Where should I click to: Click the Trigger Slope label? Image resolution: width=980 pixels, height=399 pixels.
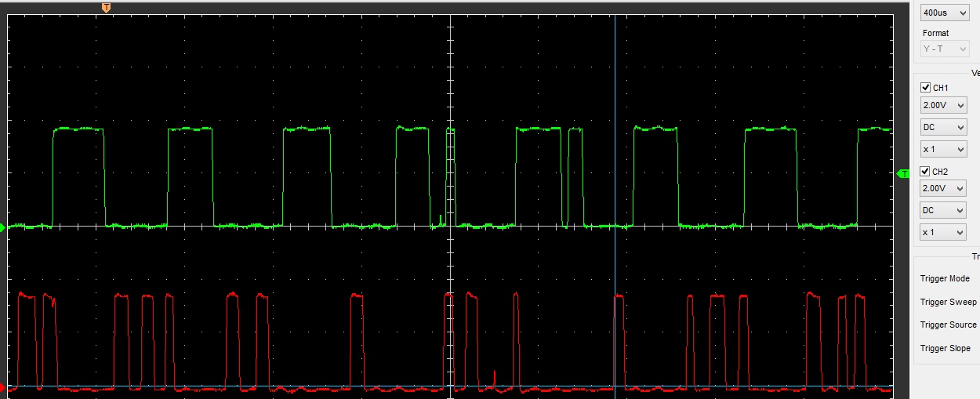click(946, 348)
